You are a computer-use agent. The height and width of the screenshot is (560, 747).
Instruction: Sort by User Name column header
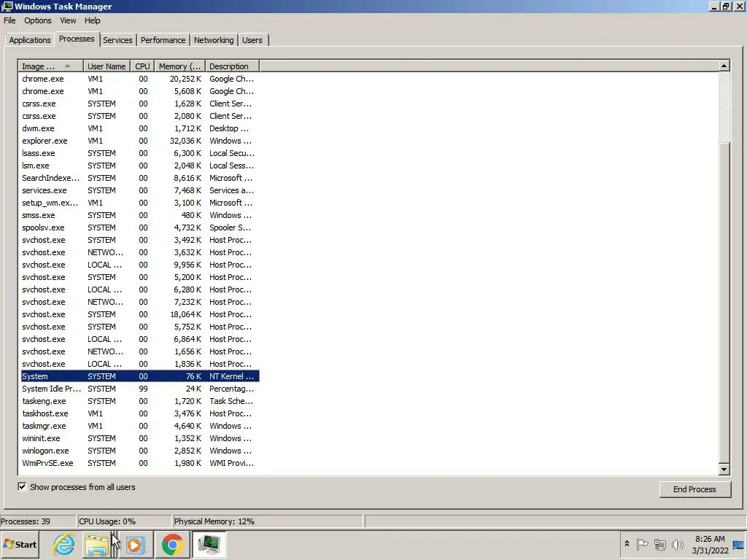107,66
